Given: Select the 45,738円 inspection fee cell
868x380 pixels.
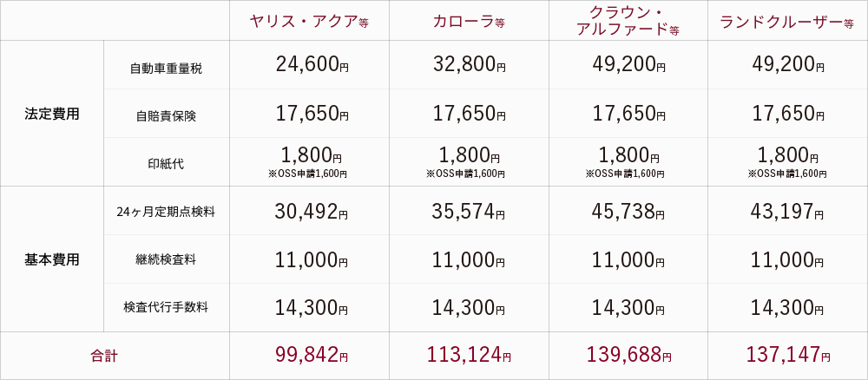Looking at the screenshot, I should 628,211.
